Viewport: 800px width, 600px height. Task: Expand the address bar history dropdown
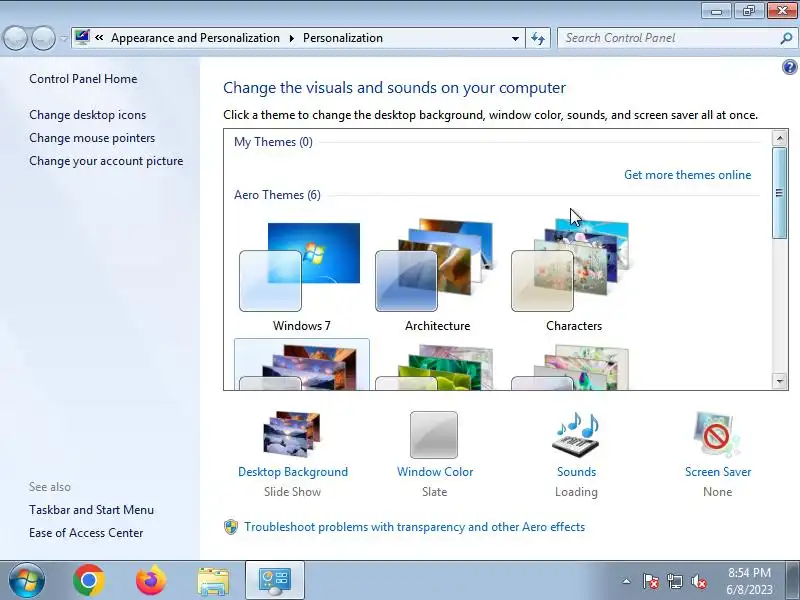click(x=515, y=38)
